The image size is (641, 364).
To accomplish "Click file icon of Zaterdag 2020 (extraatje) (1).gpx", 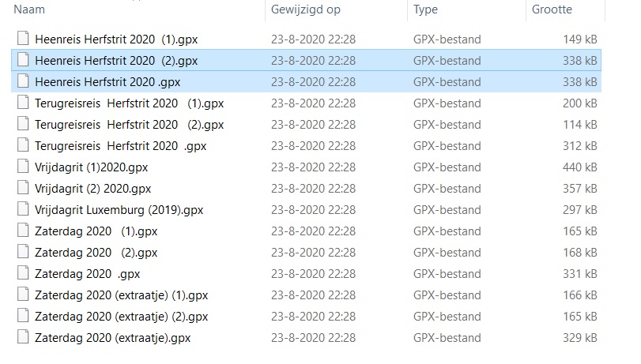I will point(23,294).
